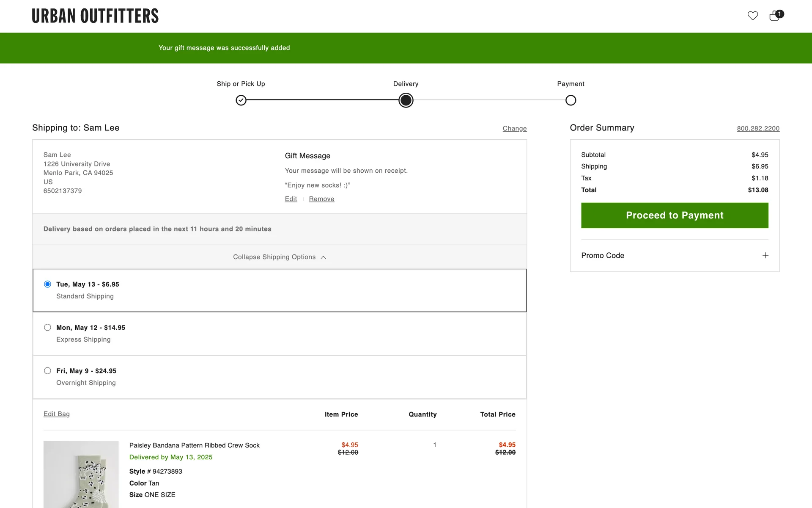
Task: Expand the Promo Code section
Action: pyautogui.click(x=603, y=255)
